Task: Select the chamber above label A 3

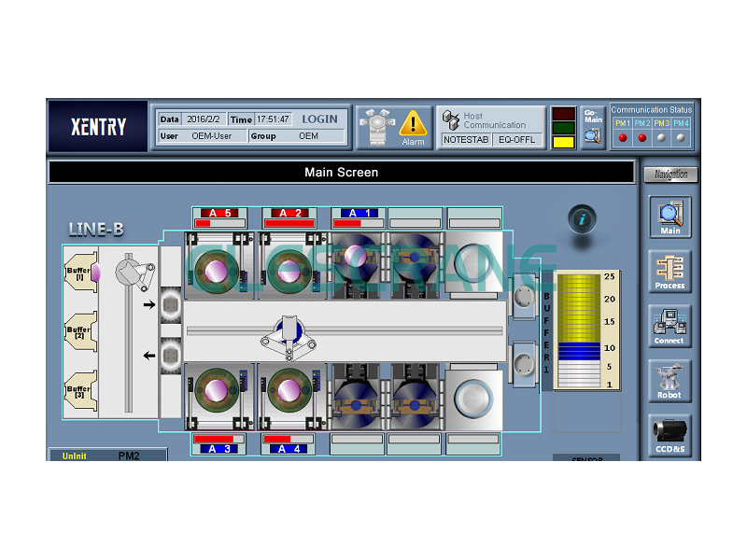Action: pos(219,397)
